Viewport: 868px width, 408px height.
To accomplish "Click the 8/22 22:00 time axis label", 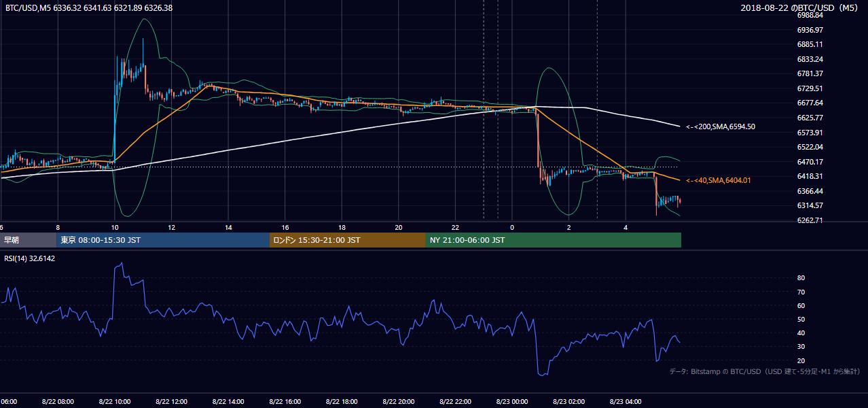I will tap(455, 402).
